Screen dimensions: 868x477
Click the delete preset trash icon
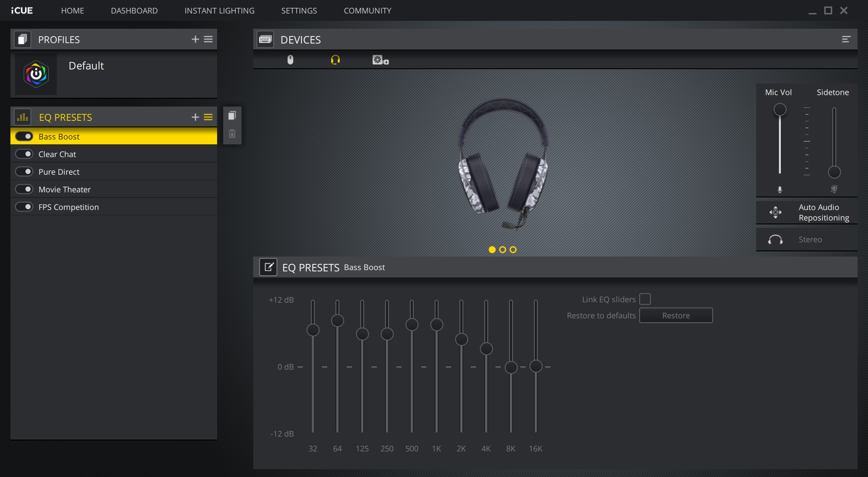(x=232, y=134)
